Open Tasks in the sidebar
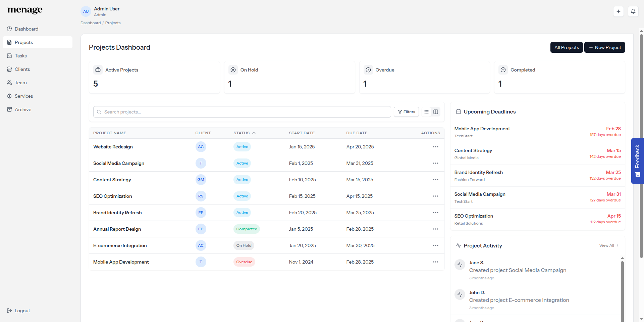This screenshot has width=644, height=322. click(x=21, y=56)
